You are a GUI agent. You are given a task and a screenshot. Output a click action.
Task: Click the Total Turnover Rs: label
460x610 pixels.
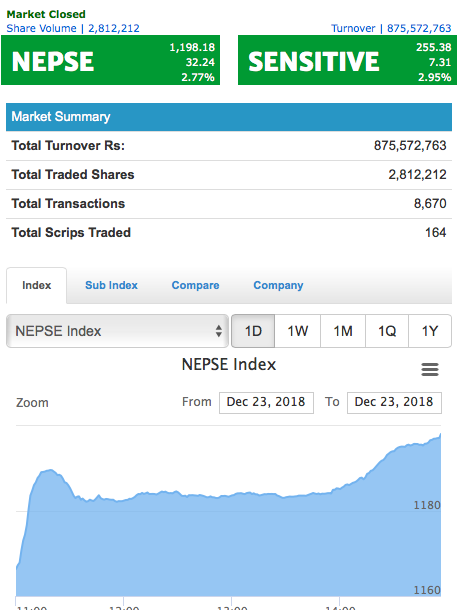tap(68, 145)
